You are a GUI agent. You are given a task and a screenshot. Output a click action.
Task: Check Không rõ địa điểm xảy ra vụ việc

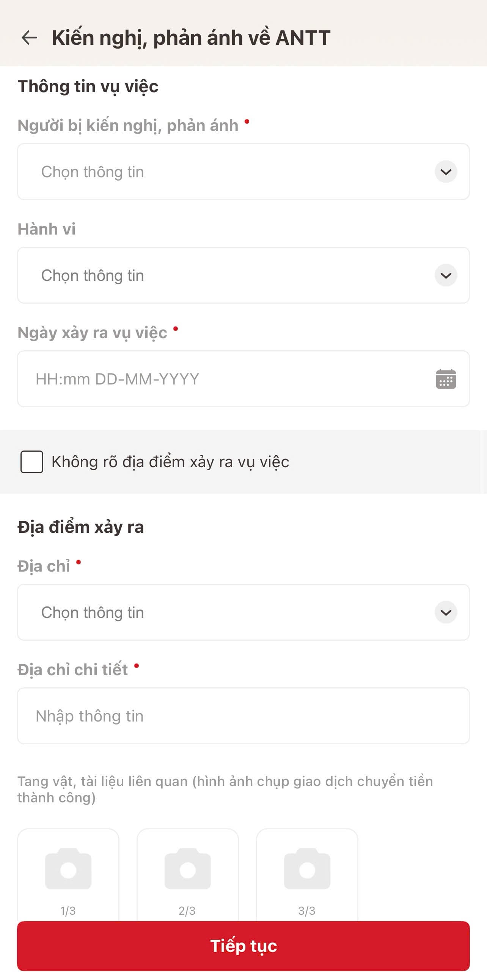coord(31,462)
